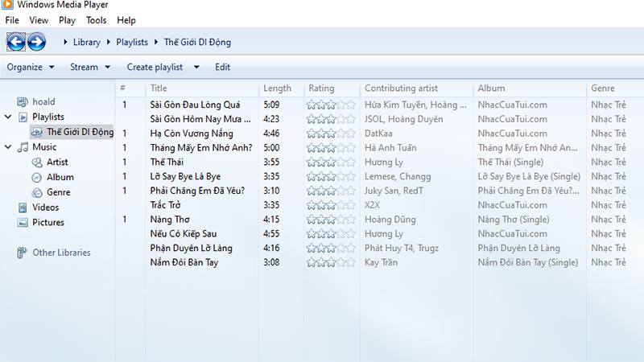Sort by the Rating column header
The width and height of the screenshot is (644, 362).
click(321, 88)
